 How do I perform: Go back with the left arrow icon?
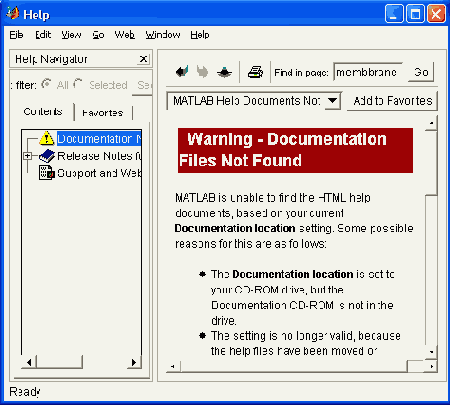pos(182,71)
